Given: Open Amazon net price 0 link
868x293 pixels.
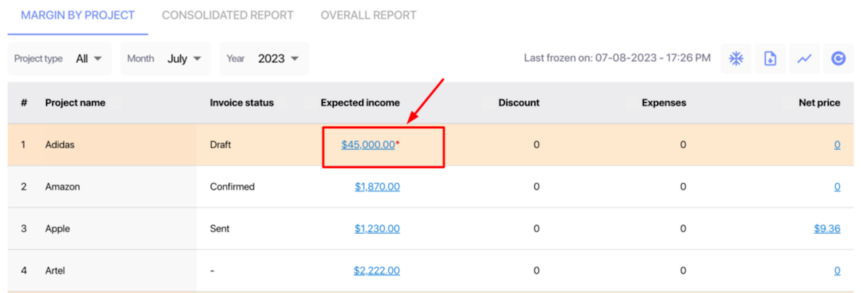Looking at the screenshot, I should (x=837, y=187).
